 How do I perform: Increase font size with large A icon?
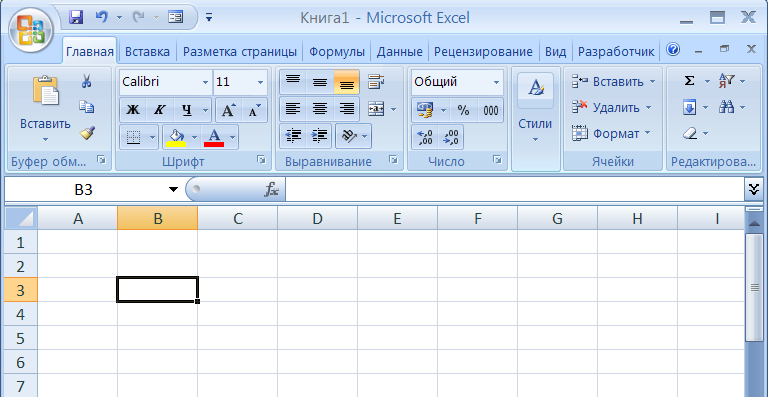coord(229,110)
